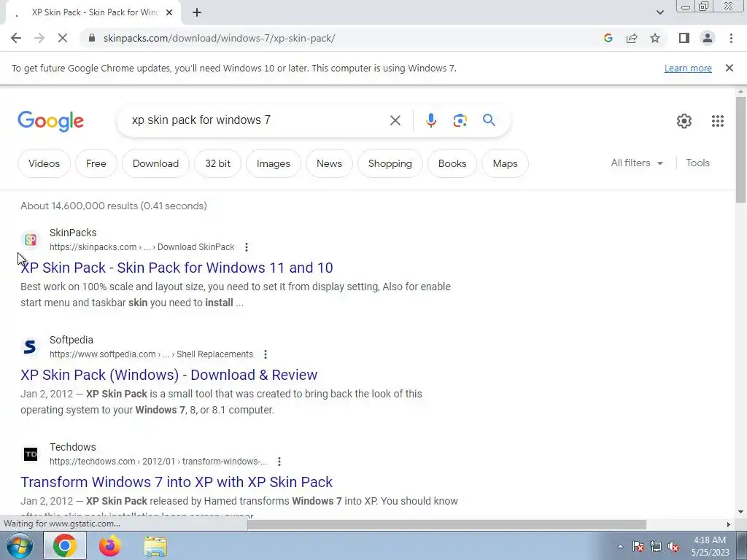Viewport: 747px width, 560px height.
Task: Open Windows Explorer from taskbar
Action: (155, 545)
